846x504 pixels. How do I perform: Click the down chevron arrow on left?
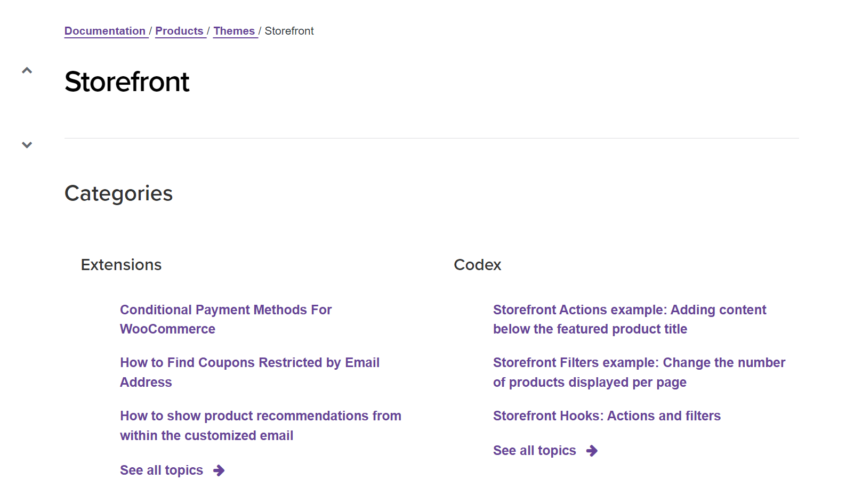tap(27, 145)
